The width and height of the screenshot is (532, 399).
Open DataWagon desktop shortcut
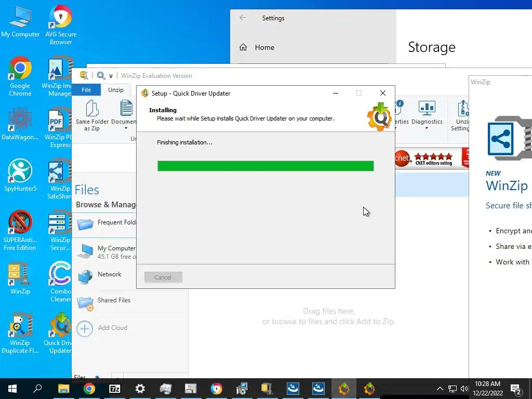20,124
